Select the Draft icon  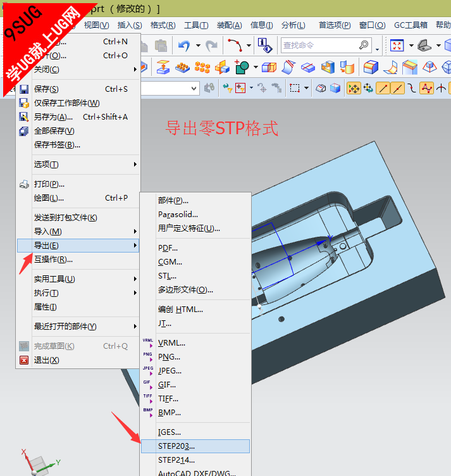point(429,67)
